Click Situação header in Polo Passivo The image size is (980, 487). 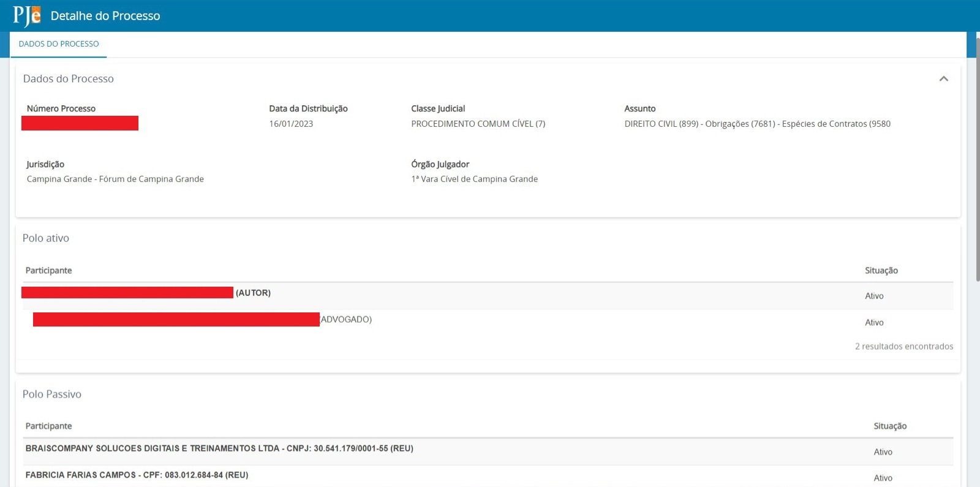[890, 426]
